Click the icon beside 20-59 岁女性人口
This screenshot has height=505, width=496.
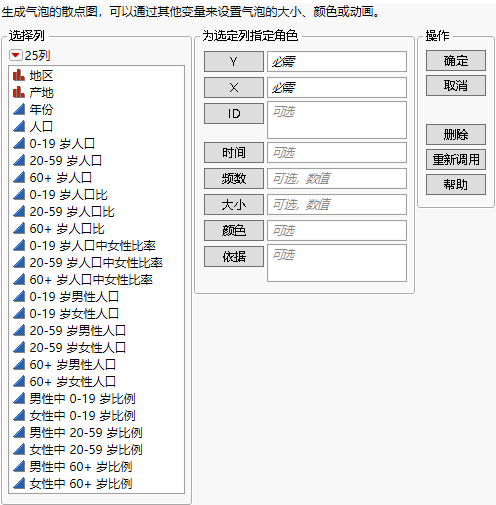(x=19, y=347)
